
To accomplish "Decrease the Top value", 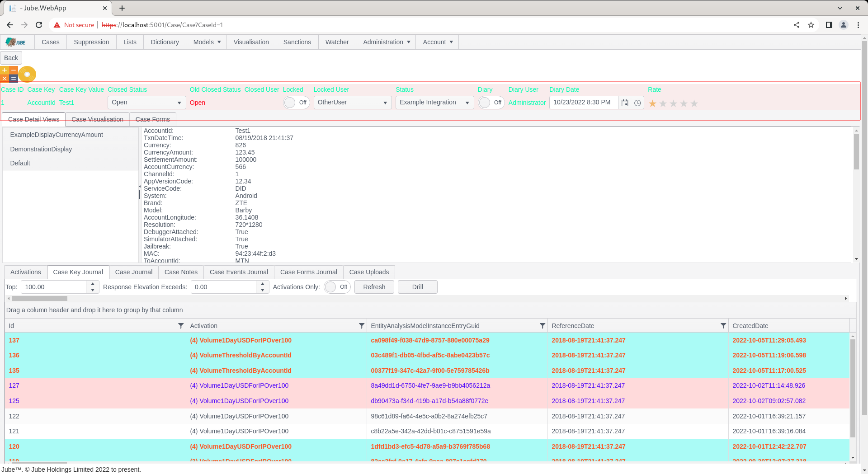I will click(x=92, y=290).
